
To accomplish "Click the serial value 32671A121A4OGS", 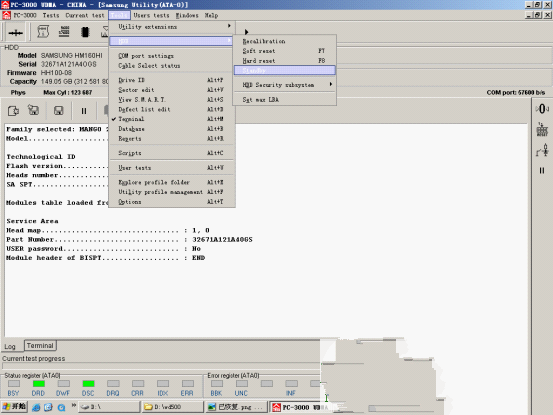I will pyautogui.click(x=68, y=64).
